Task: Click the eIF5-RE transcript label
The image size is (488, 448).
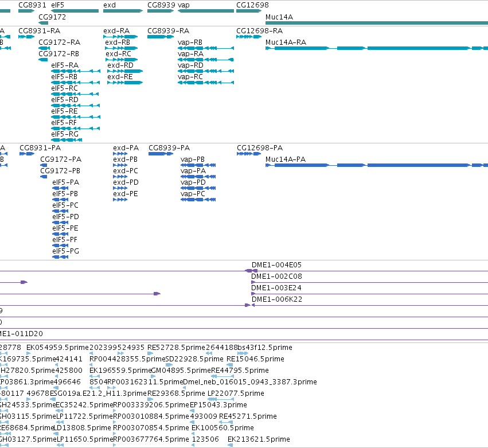Action: [x=64, y=111]
